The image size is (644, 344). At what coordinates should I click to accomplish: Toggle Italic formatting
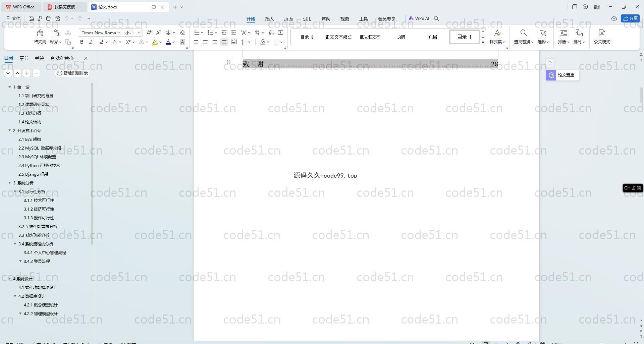click(91, 42)
